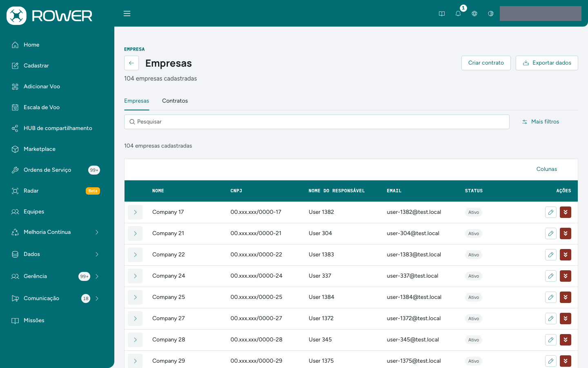This screenshot has width=588, height=368.
Task: Switch to the Empresas tab
Action: tap(136, 101)
